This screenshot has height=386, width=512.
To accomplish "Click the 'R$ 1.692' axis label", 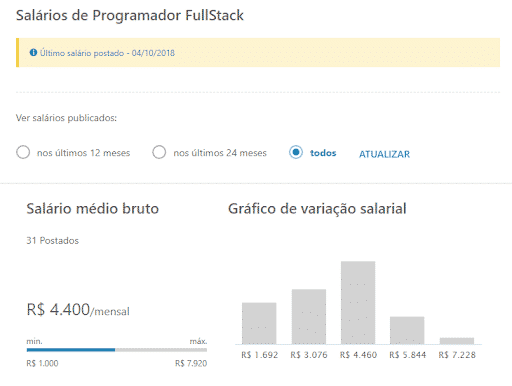I will [260, 355].
